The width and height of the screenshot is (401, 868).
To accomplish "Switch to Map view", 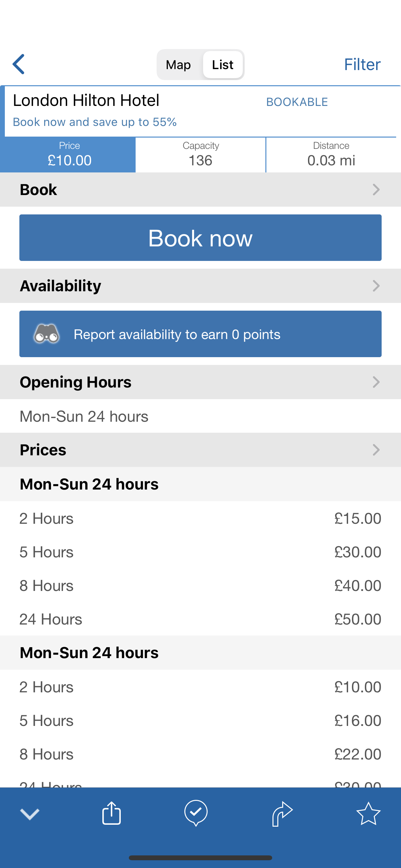I will click(x=178, y=64).
